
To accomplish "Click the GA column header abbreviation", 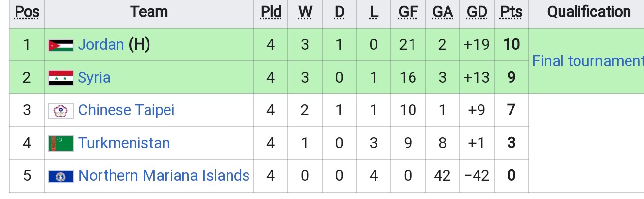I will point(442,12).
